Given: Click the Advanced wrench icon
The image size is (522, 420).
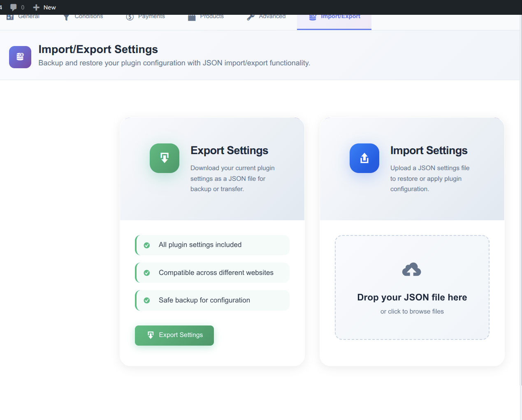Looking at the screenshot, I should pos(251,17).
